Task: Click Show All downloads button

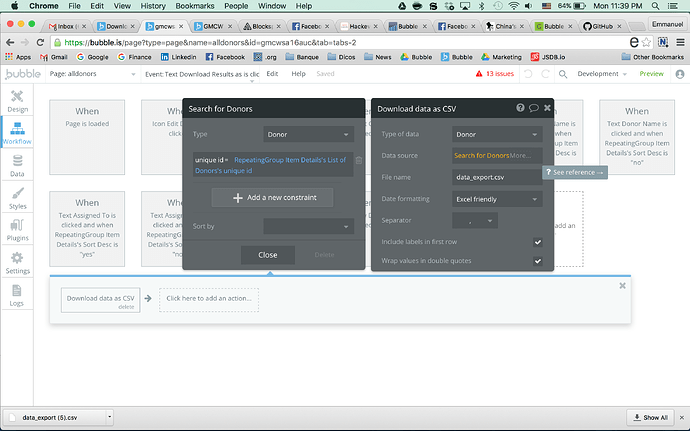Action: 650,417
